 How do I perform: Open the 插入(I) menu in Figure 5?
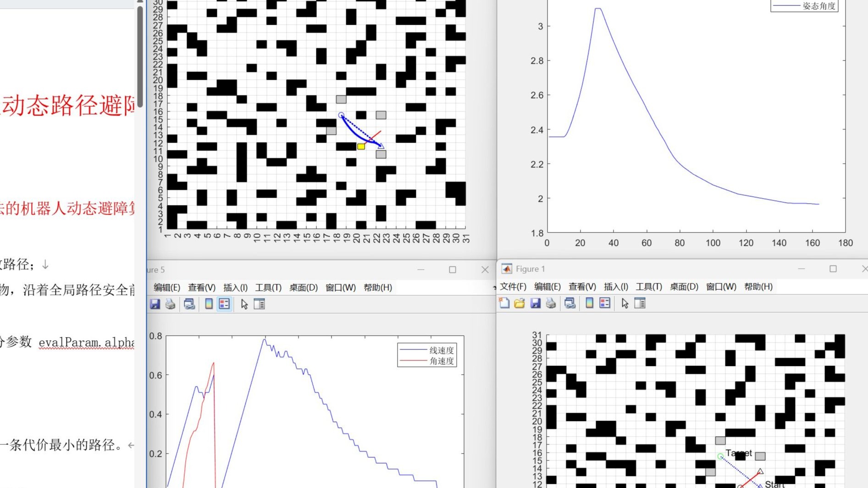pyautogui.click(x=235, y=288)
